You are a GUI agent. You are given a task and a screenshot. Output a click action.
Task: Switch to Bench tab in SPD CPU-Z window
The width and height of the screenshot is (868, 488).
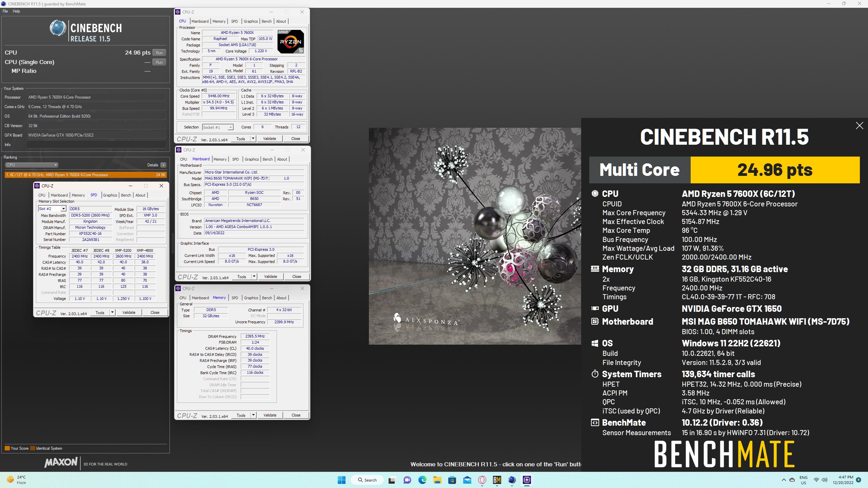[x=126, y=195]
